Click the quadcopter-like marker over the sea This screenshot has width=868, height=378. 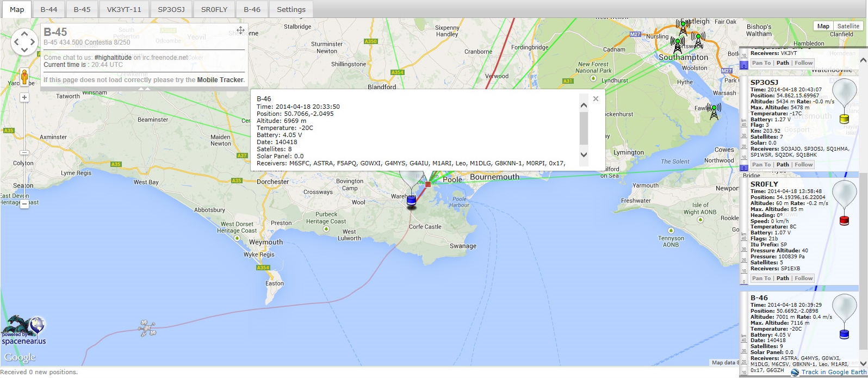click(147, 328)
